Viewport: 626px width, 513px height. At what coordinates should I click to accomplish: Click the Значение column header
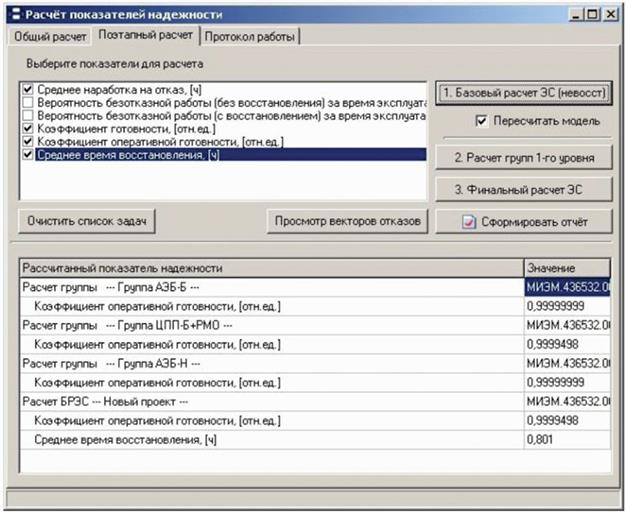click(567, 268)
